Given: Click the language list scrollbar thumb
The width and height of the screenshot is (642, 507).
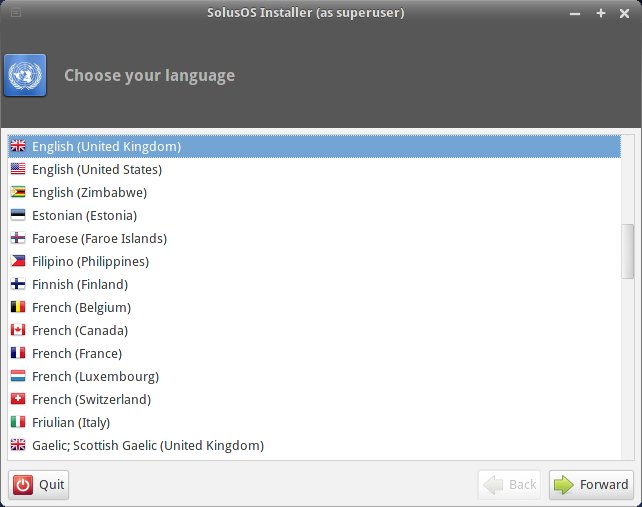Looking at the screenshot, I should click(627, 251).
